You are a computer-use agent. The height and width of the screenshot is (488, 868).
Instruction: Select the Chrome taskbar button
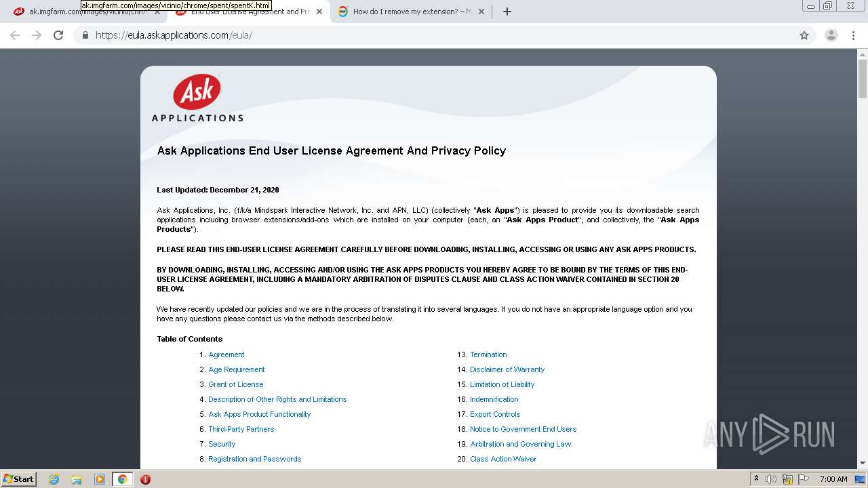123,479
